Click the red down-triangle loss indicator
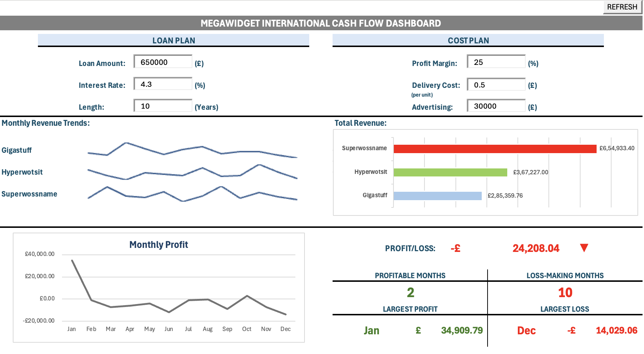 [x=584, y=248]
